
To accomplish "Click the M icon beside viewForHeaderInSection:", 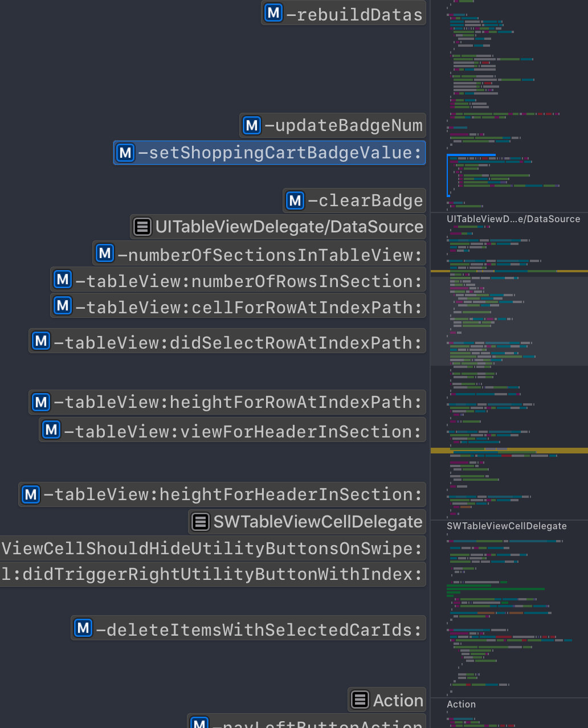I will [x=51, y=429].
